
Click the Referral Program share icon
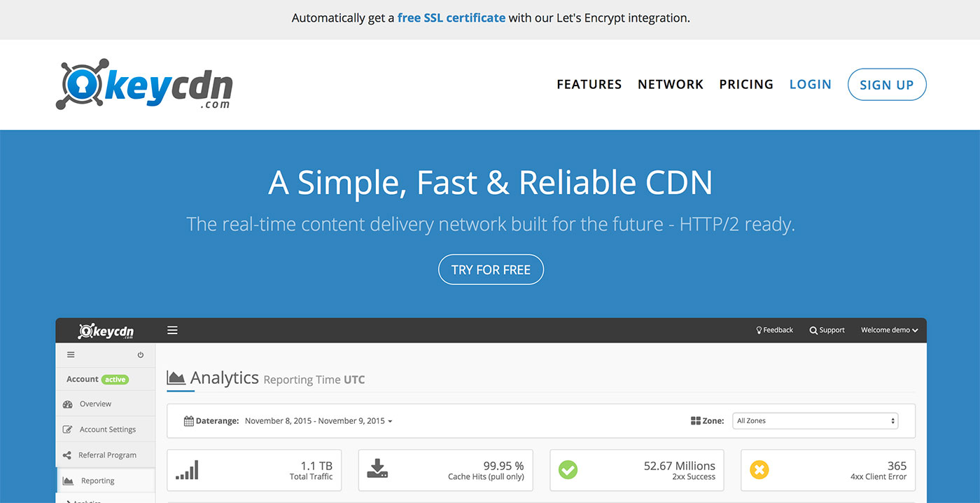point(67,455)
